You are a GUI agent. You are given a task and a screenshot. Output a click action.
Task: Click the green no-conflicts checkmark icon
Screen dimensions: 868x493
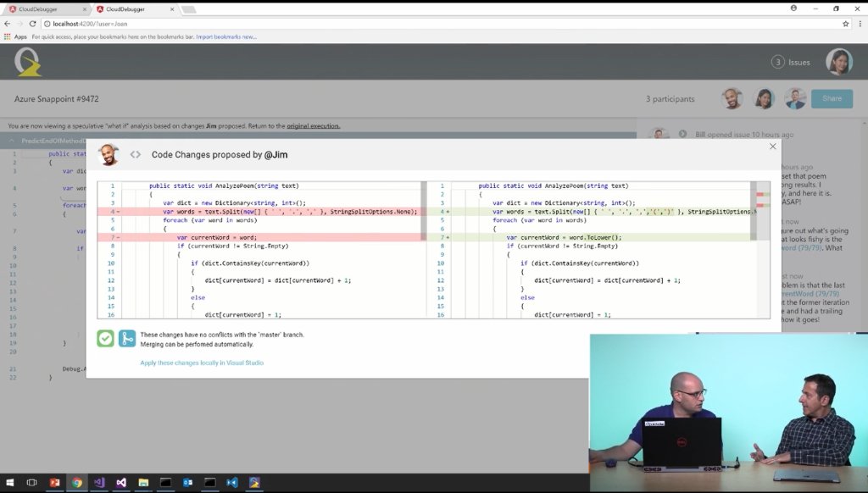click(x=104, y=338)
